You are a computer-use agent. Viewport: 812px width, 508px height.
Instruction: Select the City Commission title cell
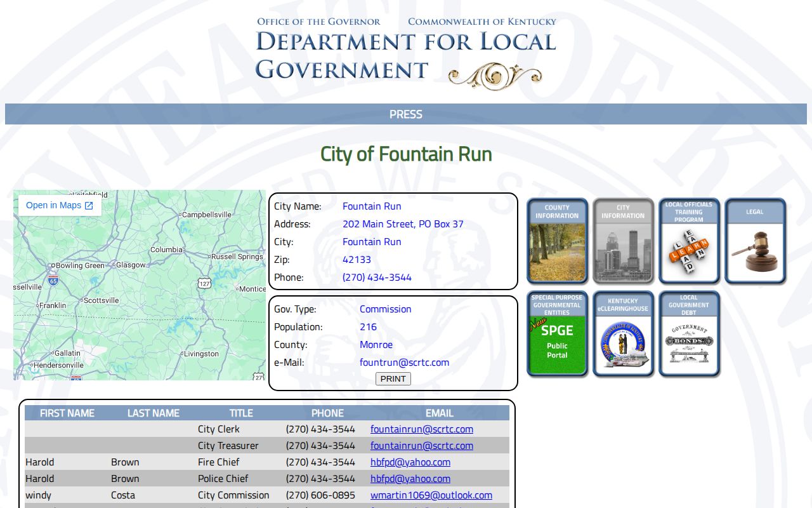coord(233,495)
